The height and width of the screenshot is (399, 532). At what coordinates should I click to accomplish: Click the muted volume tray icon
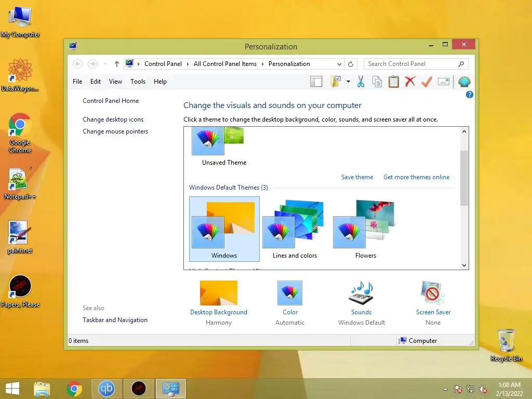(483, 389)
